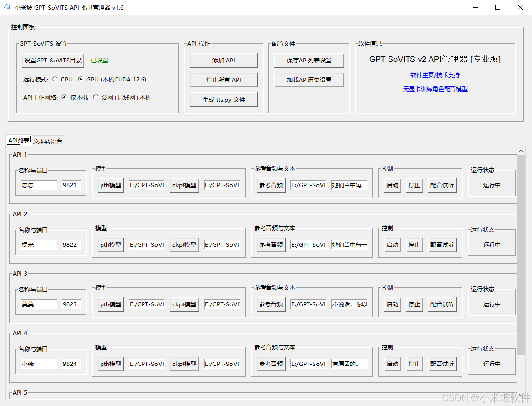Click 参考音频 button in API 4
The image size is (532, 406).
(271, 364)
